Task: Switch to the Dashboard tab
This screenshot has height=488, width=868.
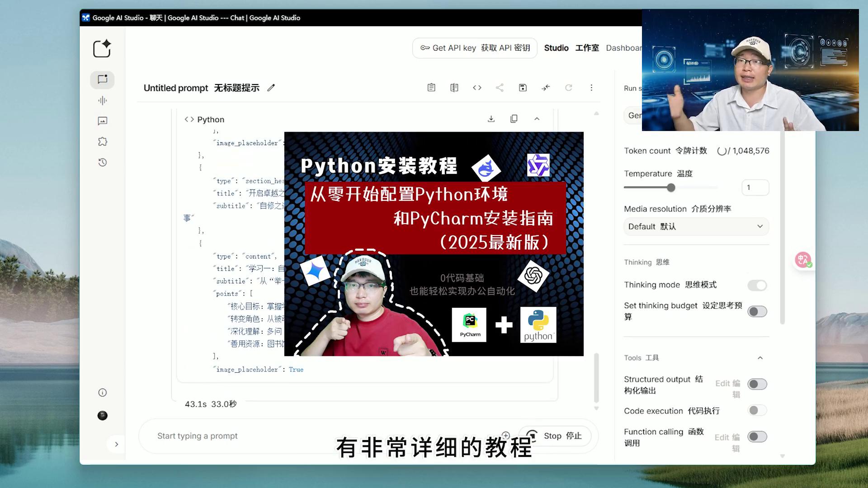Action: [x=625, y=48]
